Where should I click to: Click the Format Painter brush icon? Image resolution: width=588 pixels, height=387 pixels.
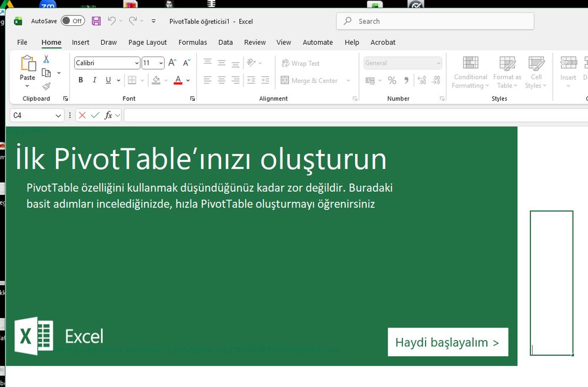(46, 86)
